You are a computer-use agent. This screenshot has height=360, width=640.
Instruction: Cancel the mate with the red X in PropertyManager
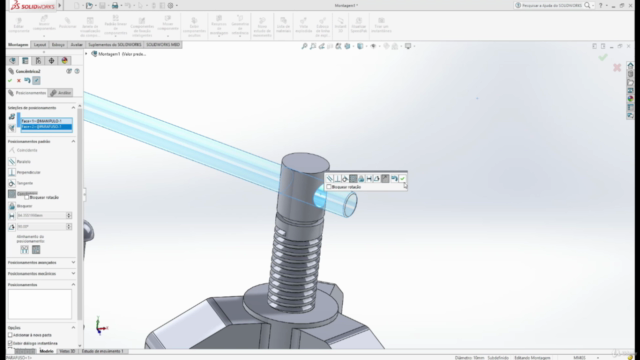[18, 80]
